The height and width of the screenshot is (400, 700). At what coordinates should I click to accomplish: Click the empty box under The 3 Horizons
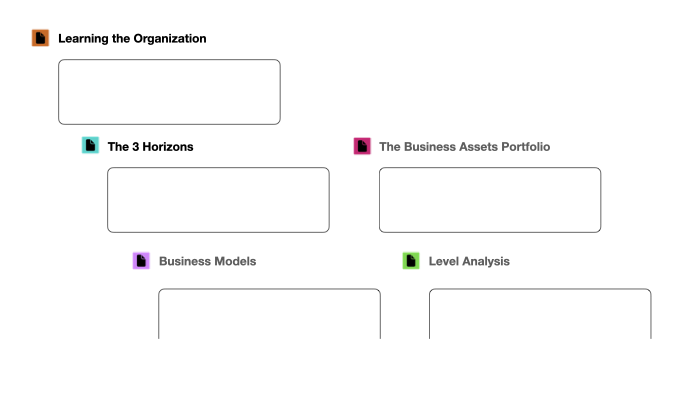pyautogui.click(x=218, y=200)
